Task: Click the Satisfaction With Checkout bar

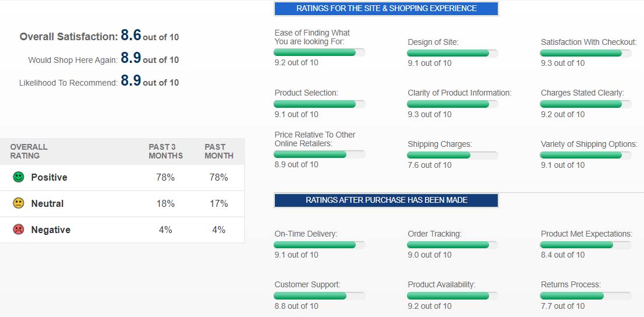Action: [585, 53]
